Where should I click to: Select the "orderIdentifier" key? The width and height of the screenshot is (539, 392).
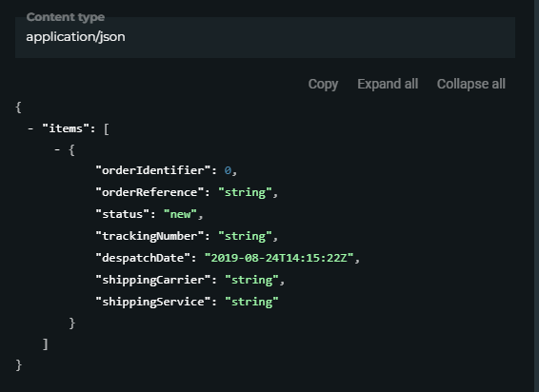click(153, 170)
